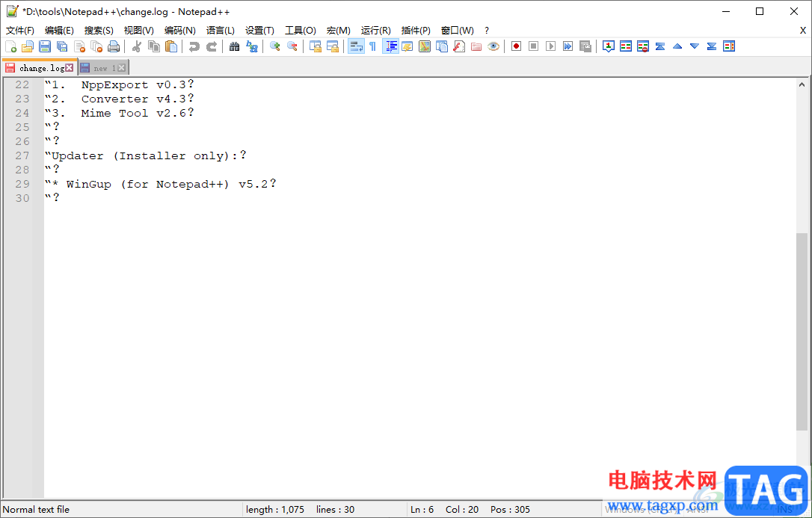
Task: Click the 'Normal text file' status bar entry
Action: [x=36, y=510]
